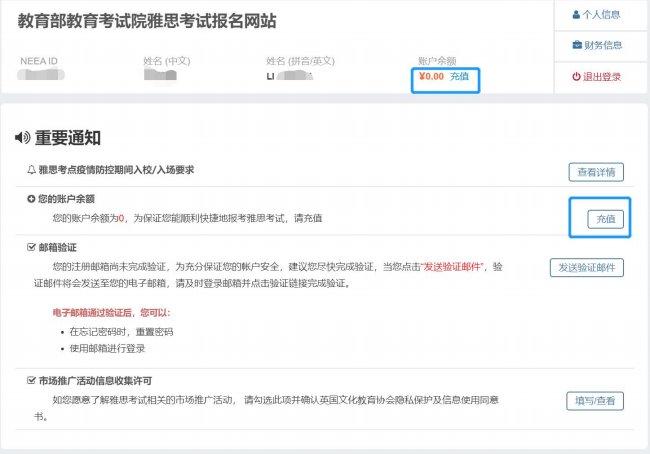Click the plus circle icon beside 您的账户余额
The width and height of the screenshot is (650, 454).
pos(31,200)
